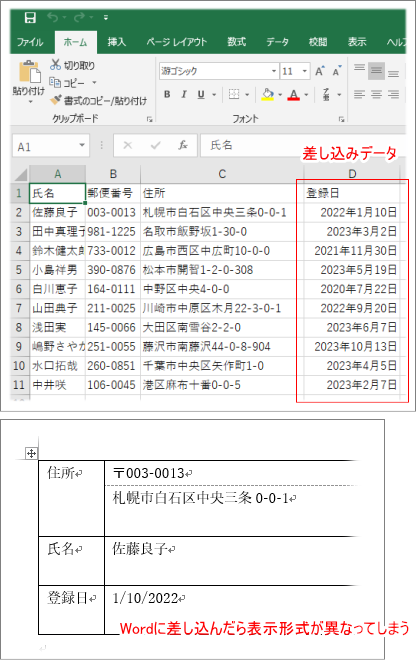The width and height of the screenshot is (416, 660).
Task: Expand font color dropdown arrow
Action: (x=306, y=95)
